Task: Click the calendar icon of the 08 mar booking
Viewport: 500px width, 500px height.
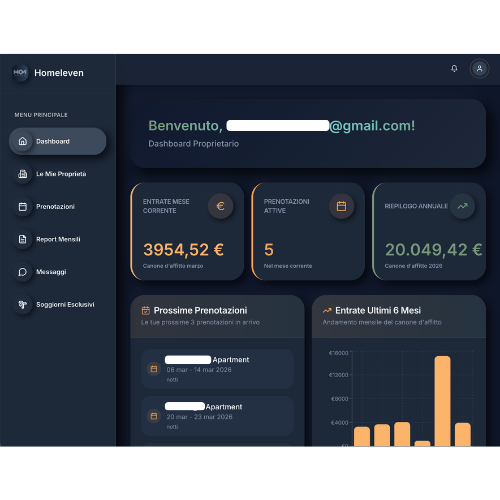Action: [154, 369]
